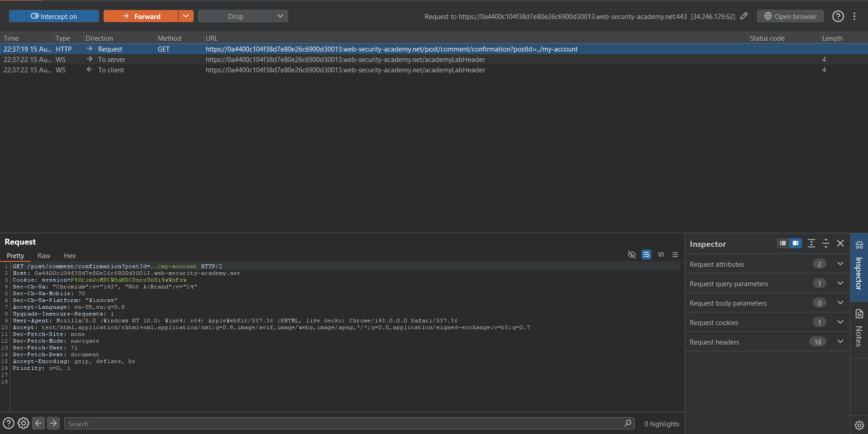Toggle hide non-printable characters eye icon

pyautogui.click(x=632, y=255)
